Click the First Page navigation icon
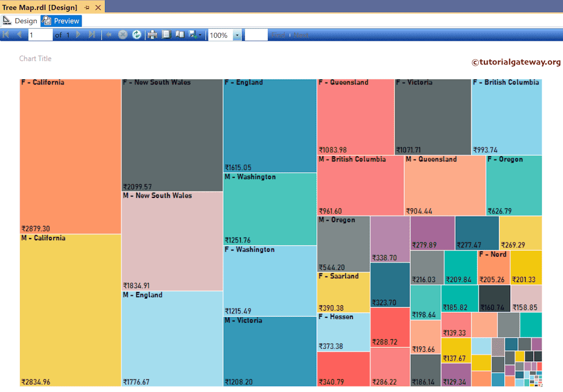The image size is (563, 392). pyautogui.click(x=5, y=35)
